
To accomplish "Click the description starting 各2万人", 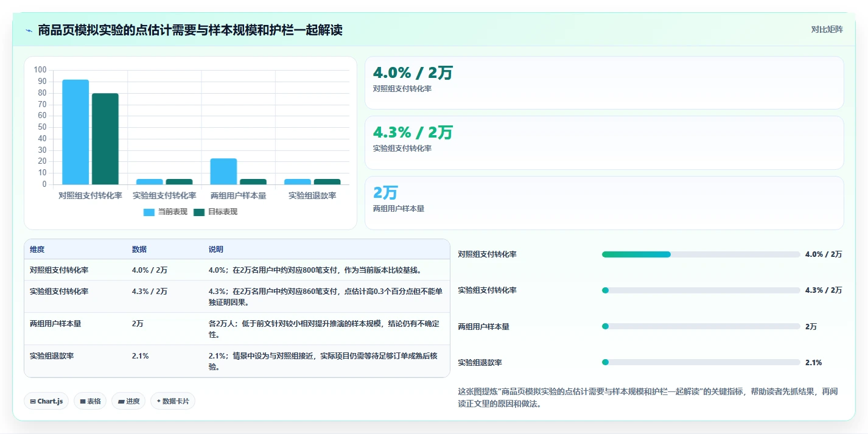I will click(x=324, y=329).
